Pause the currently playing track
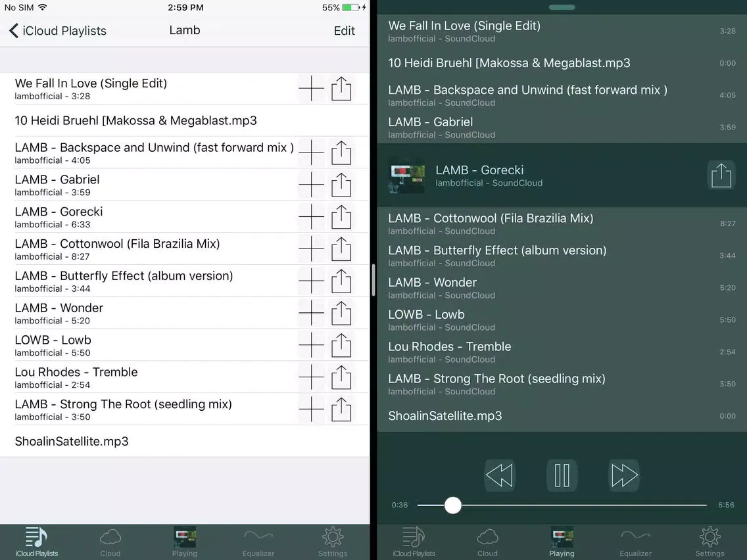 tap(562, 475)
